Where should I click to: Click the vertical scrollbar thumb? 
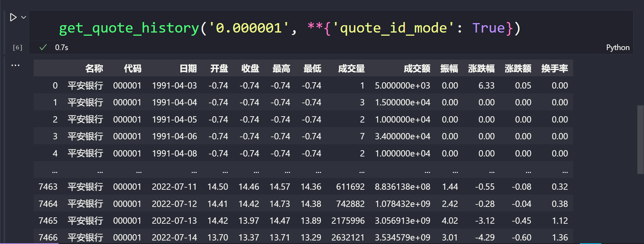click(640, 139)
